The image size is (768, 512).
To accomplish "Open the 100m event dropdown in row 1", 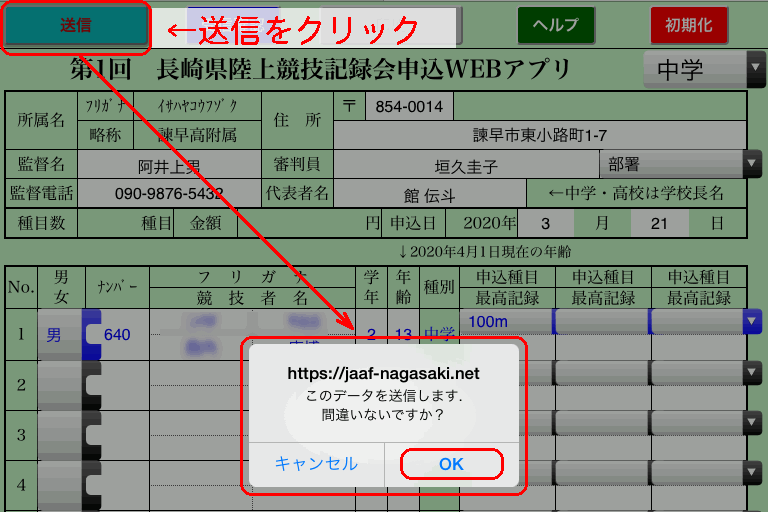I will [506, 320].
